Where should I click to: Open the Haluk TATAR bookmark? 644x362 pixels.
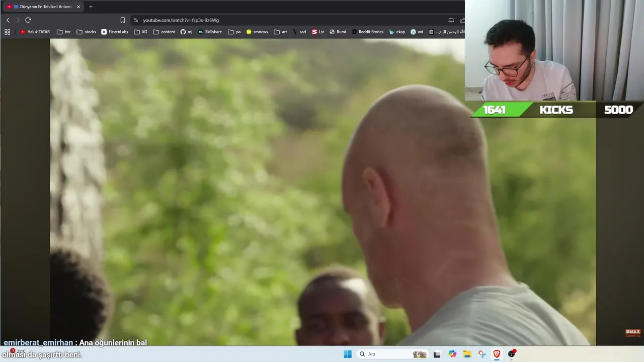pos(35,32)
